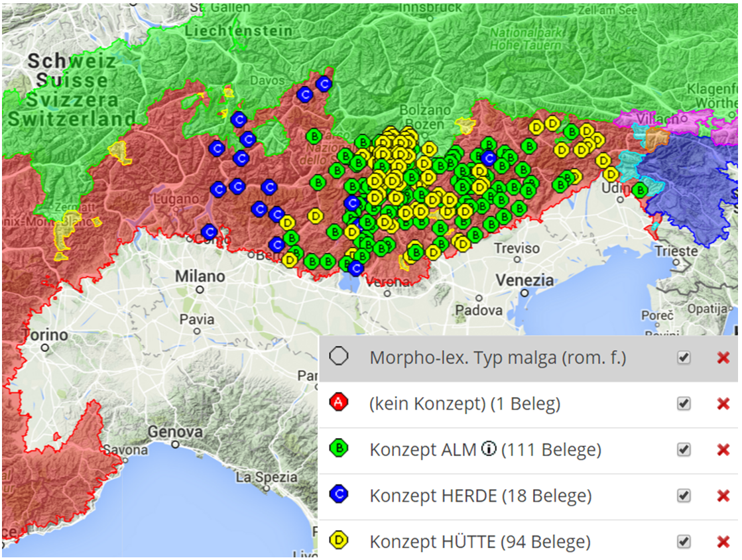Uncheck the Morpho-lex. Typ malga checkbox

684,358
